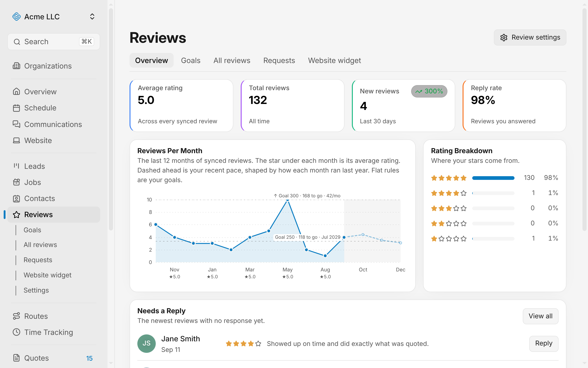Switch to the Website widget tab
588x368 pixels.
pyautogui.click(x=334, y=60)
